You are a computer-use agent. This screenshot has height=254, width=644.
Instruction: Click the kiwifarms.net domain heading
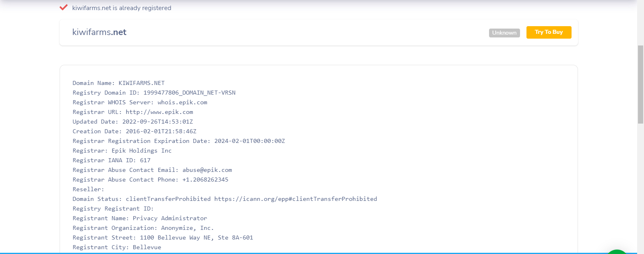[99, 32]
